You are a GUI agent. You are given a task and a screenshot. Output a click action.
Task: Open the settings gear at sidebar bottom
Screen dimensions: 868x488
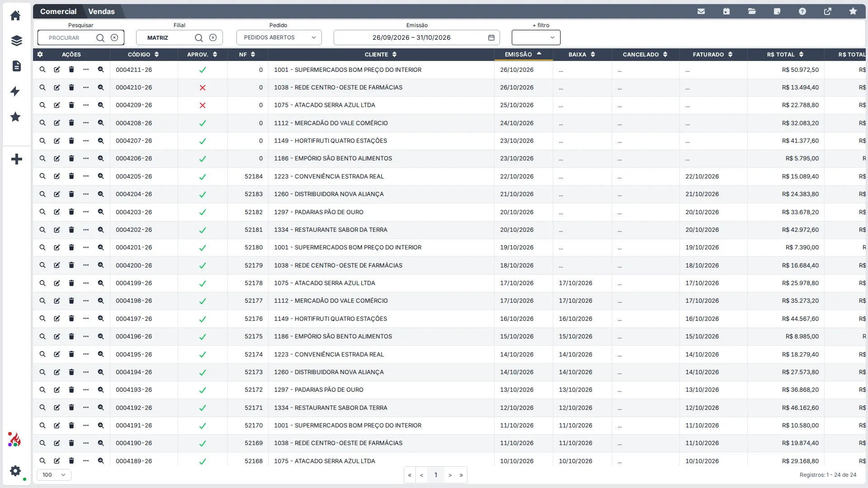click(x=15, y=471)
